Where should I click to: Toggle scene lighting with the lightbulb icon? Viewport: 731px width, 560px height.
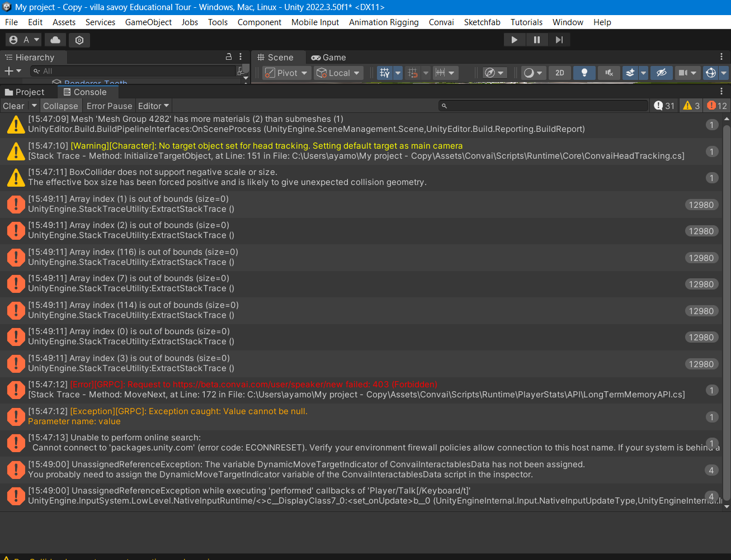coord(584,73)
